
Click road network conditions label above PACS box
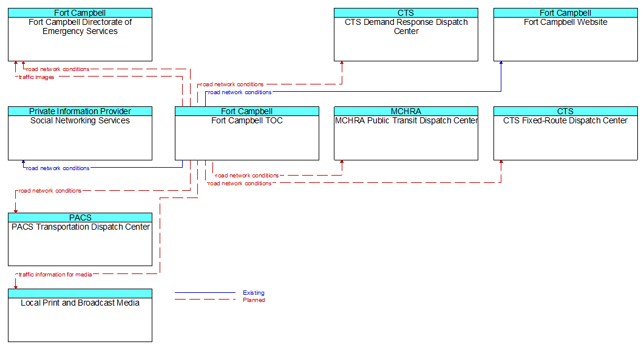[50, 191]
